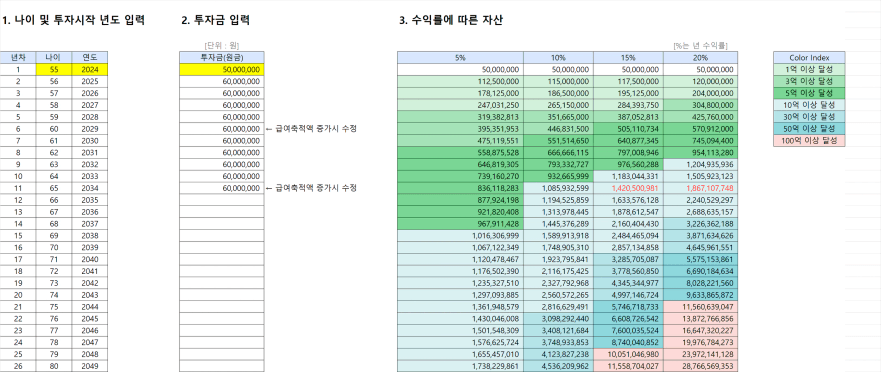The image size is (881, 372).
Task: Select cell 1,085,932,599 in 10% column
Action: click(558, 188)
